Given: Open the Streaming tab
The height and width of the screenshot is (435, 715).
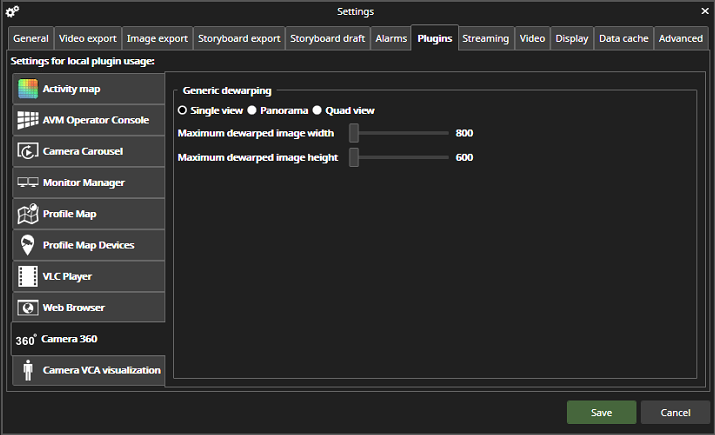Looking at the screenshot, I should pyautogui.click(x=486, y=39).
